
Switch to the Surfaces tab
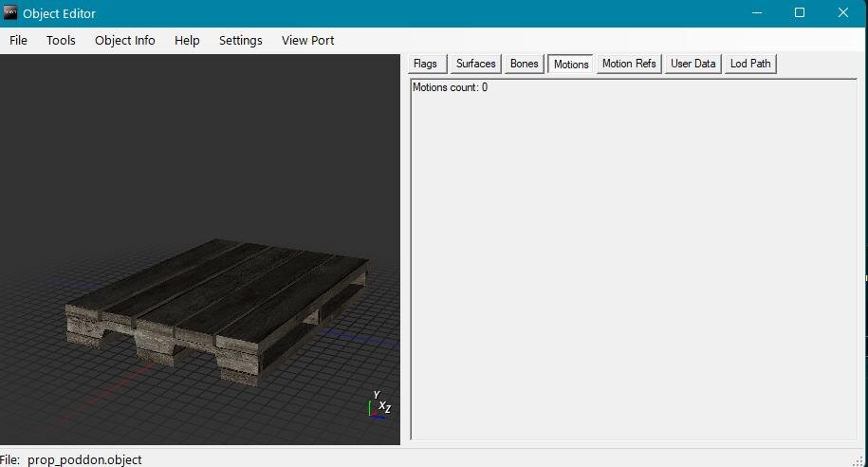[475, 64]
